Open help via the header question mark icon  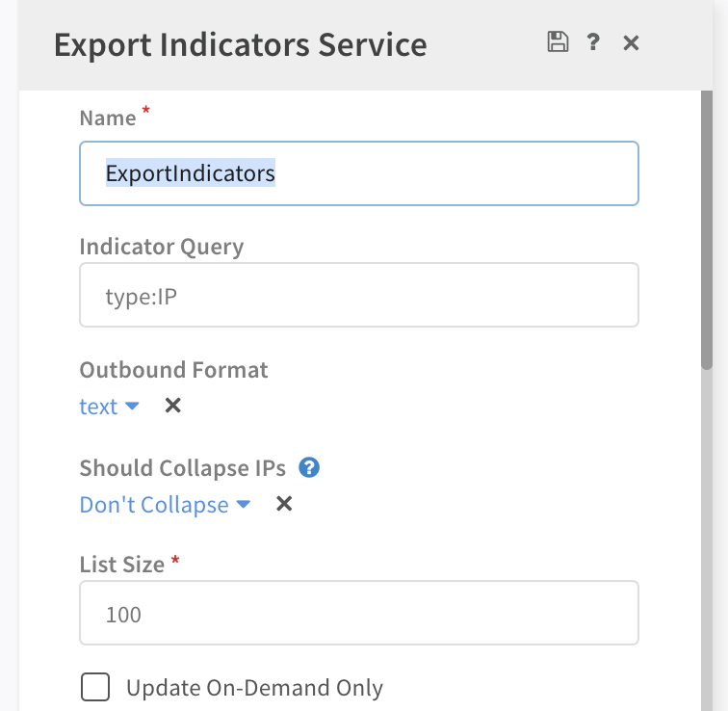point(594,42)
